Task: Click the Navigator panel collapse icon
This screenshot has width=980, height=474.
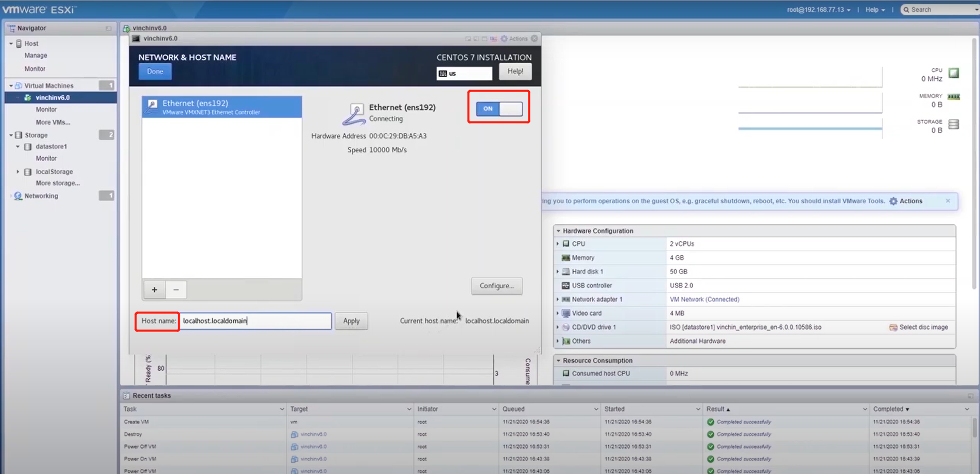Action: pyautogui.click(x=109, y=28)
